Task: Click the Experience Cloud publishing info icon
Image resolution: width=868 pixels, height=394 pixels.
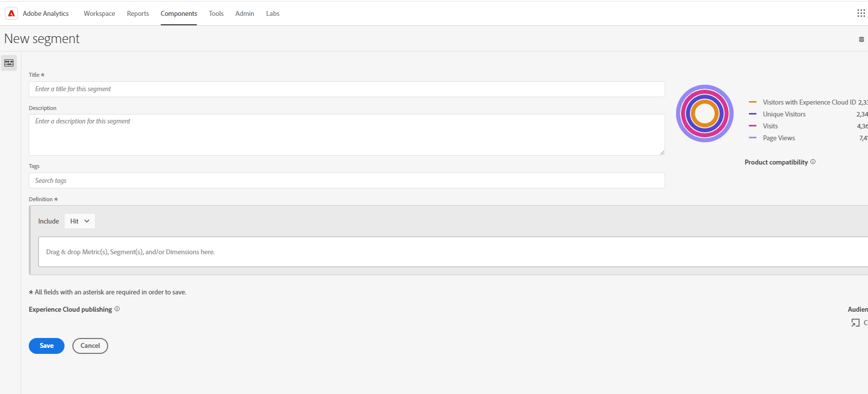Action: [117, 309]
